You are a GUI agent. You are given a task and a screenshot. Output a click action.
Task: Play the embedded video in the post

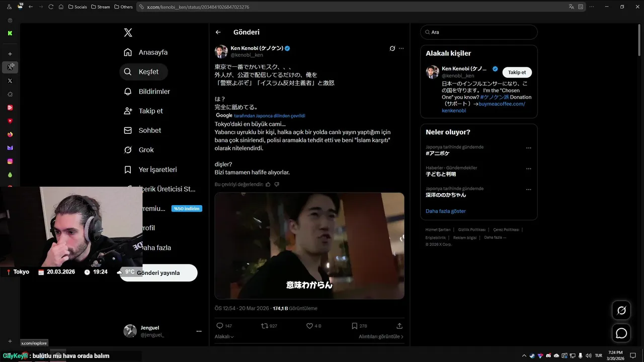tap(309, 246)
